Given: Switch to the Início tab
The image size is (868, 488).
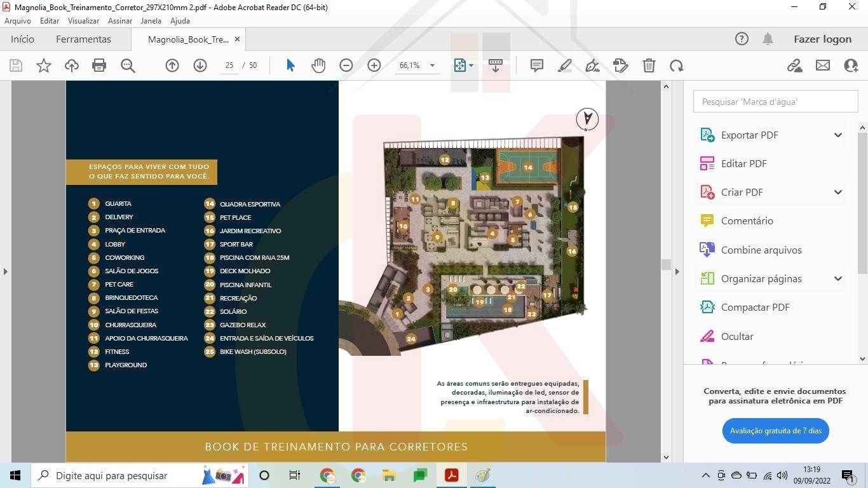Looking at the screenshot, I should pyautogui.click(x=22, y=39).
